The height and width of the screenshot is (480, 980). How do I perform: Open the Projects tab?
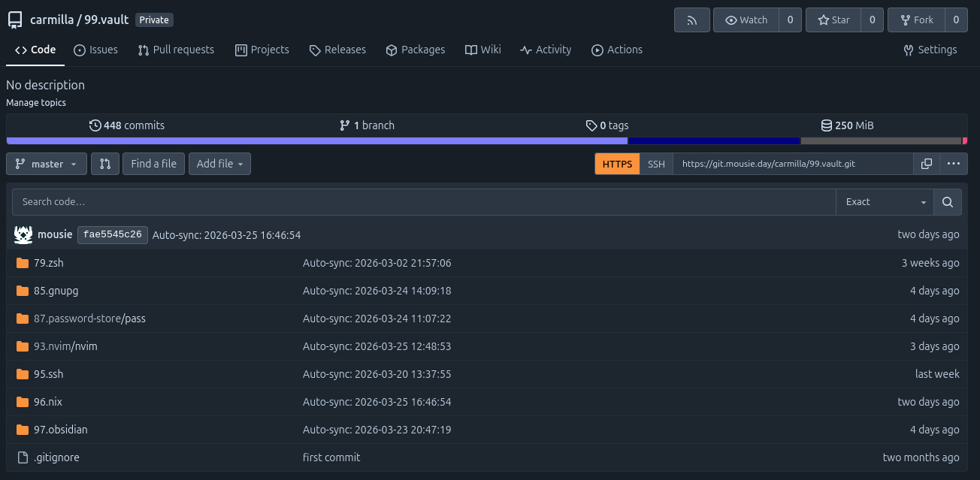click(262, 50)
